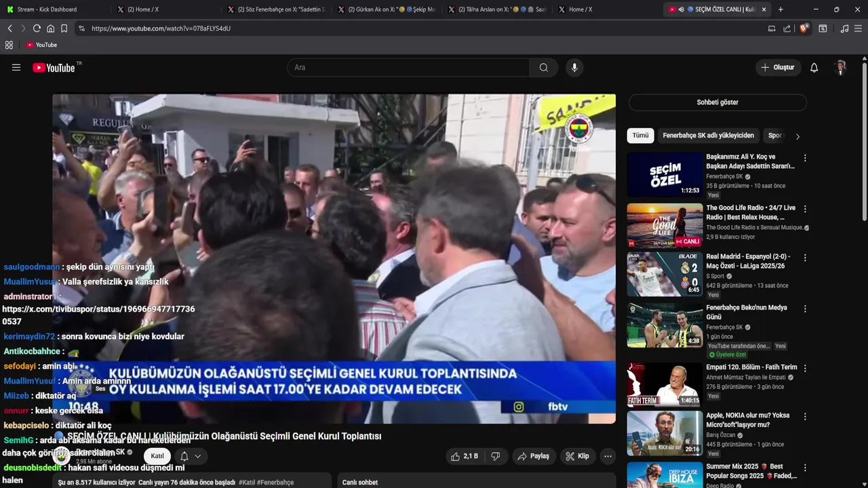
Task: Open Real Madrid - Espanyol highlights thumbnail
Action: (665, 274)
